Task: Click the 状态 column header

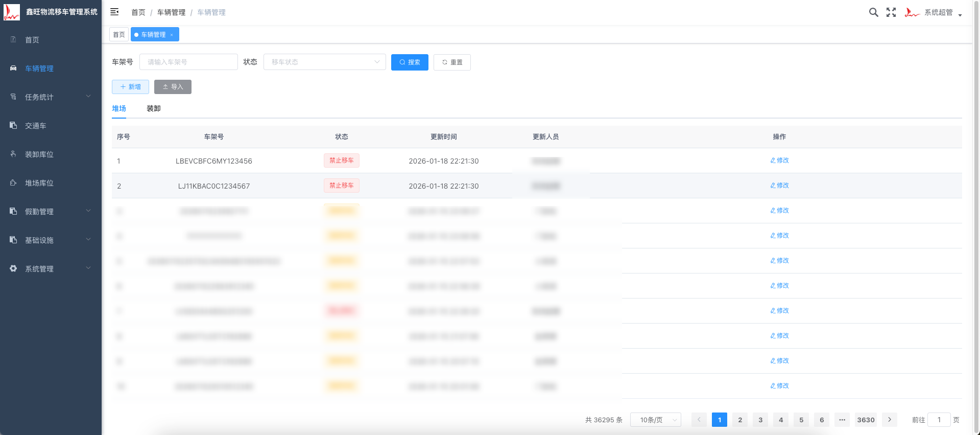Action: 342,137
